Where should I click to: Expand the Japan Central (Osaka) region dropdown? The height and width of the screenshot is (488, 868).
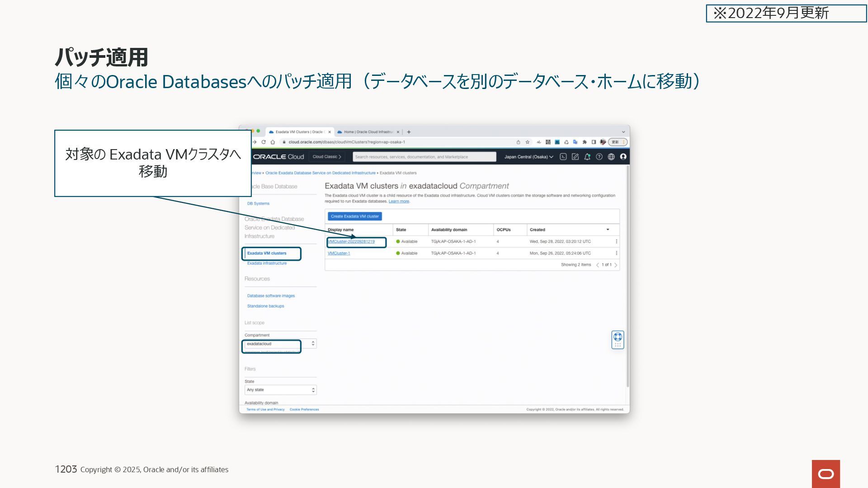(x=528, y=157)
